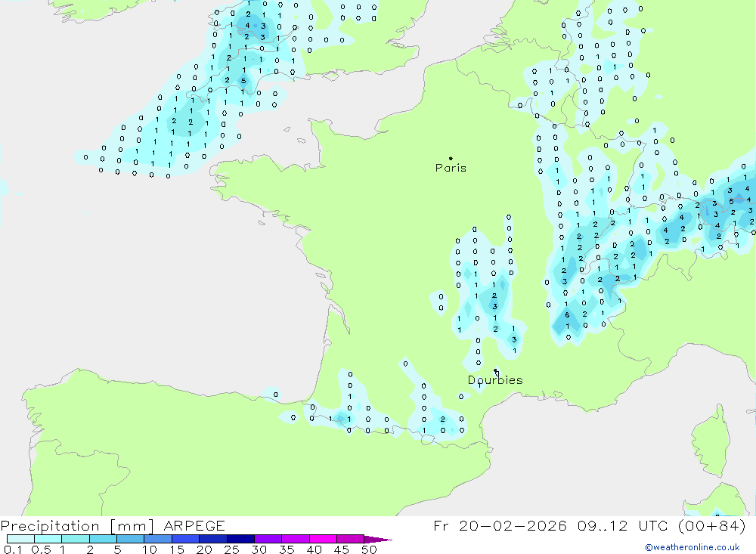Click the Paris city label
This screenshot has height=554, width=756.
[x=451, y=168]
